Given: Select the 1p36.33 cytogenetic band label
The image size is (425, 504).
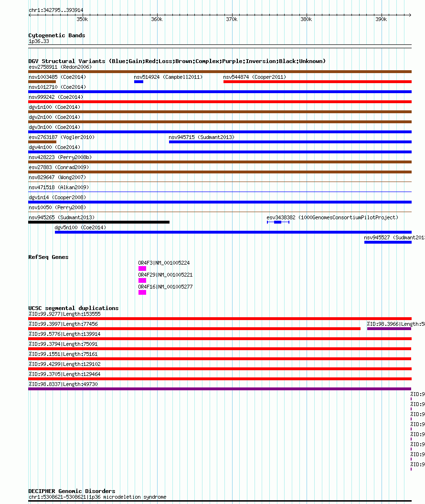Looking at the screenshot, I should [x=39, y=41].
